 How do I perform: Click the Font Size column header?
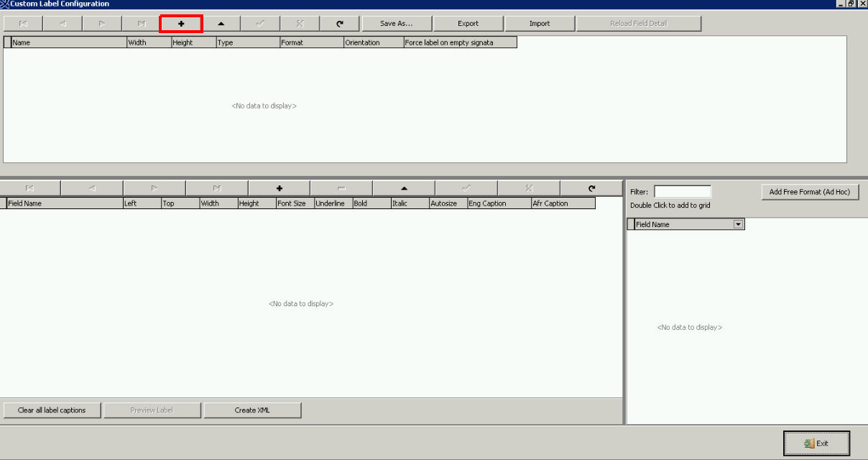tap(295, 203)
